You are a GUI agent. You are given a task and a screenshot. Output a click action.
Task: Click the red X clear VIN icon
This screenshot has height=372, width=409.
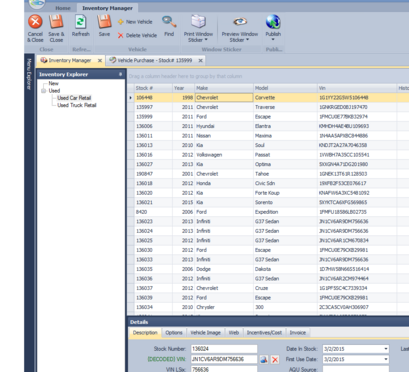point(275,359)
